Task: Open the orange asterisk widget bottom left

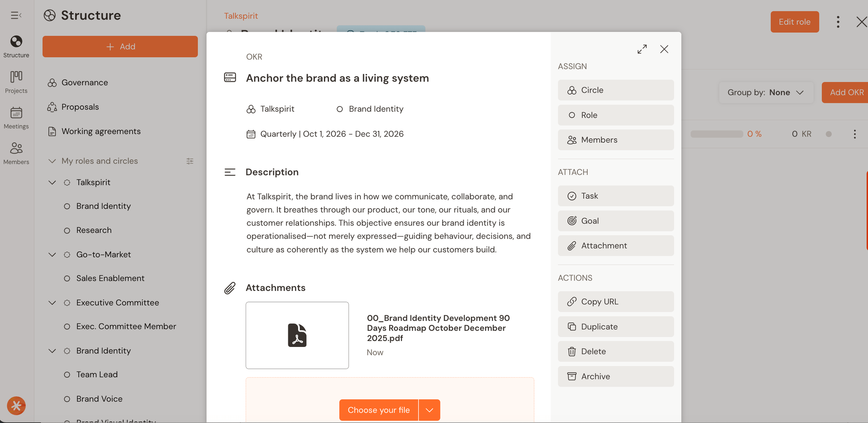Action: pos(16,406)
